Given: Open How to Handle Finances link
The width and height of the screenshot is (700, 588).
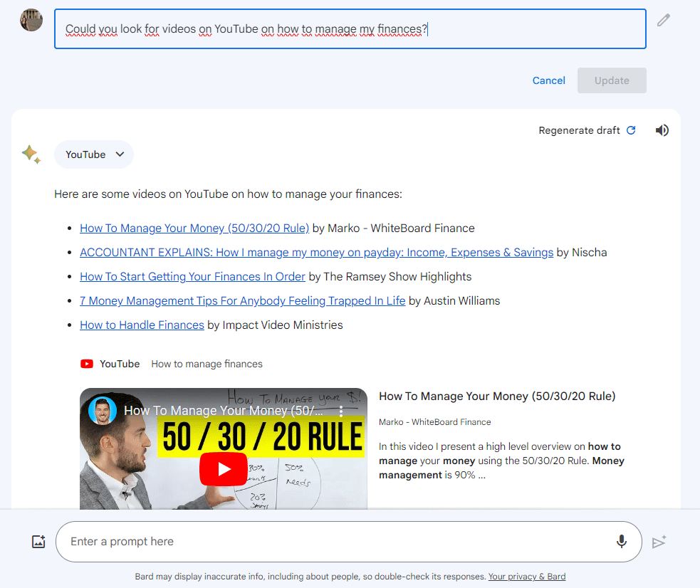Looking at the screenshot, I should [142, 325].
